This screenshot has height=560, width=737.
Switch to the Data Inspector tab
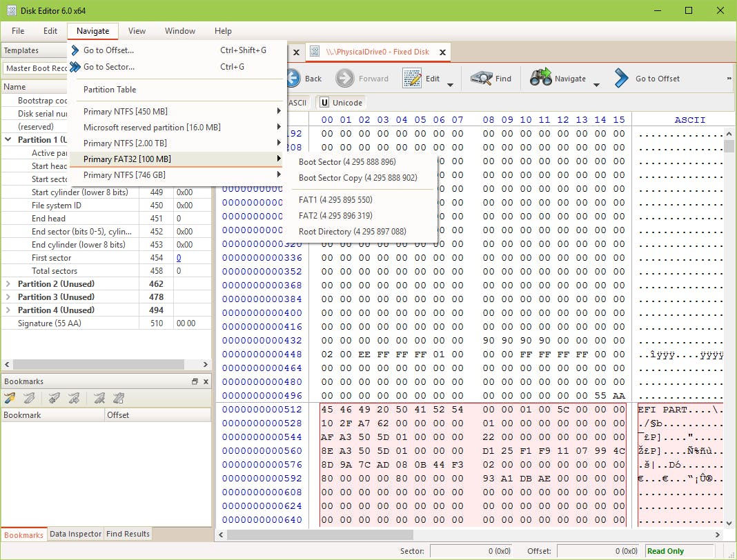(x=76, y=534)
